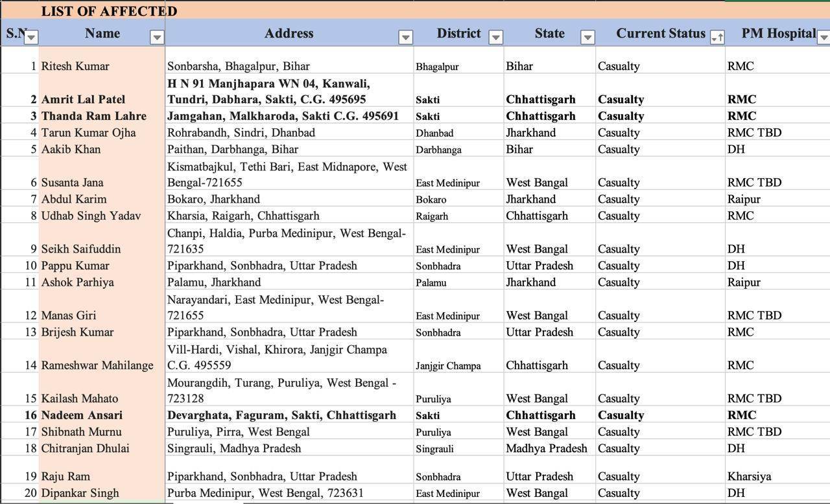The image size is (830, 504).
Task: Click the Janjgir Champa district cell
Action: coord(448,366)
